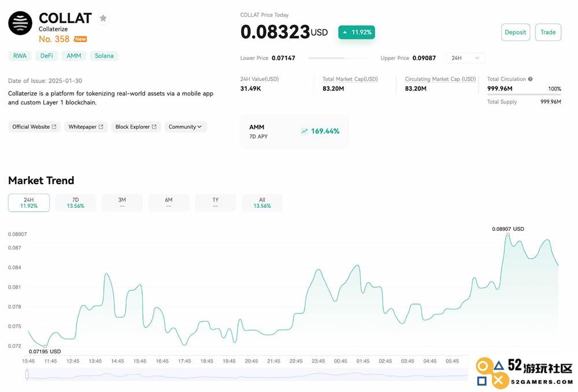Click the DeFi tag
Screen dimensions: 578x392
47,56
